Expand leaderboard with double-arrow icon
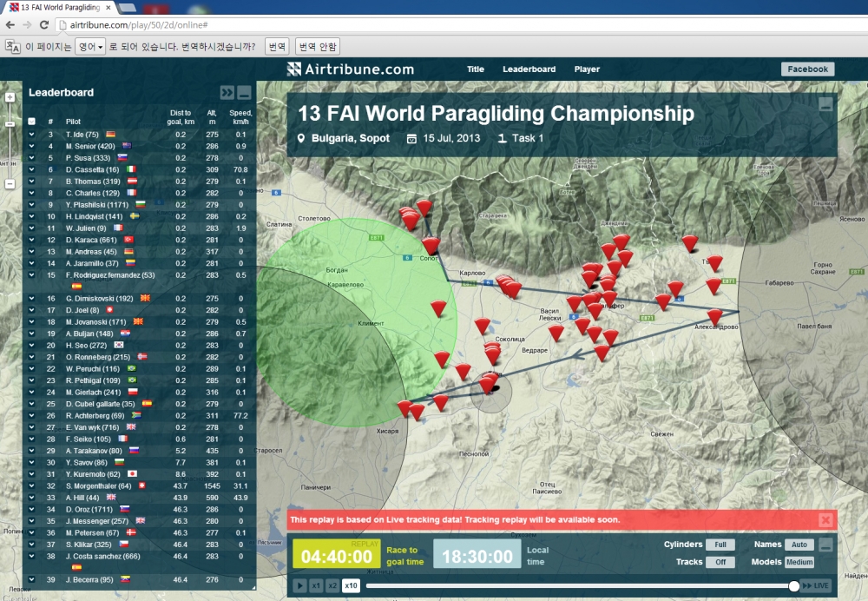This screenshot has height=601, width=868. click(x=227, y=93)
